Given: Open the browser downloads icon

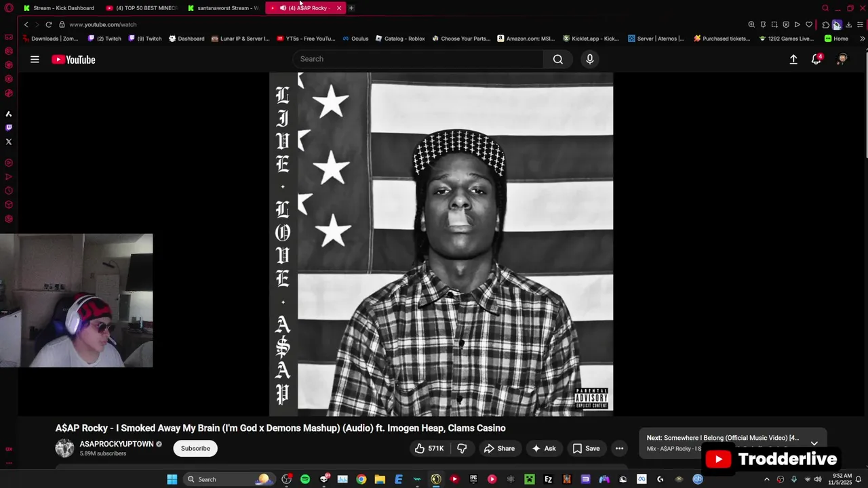Looking at the screenshot, I should coord(848,24).
